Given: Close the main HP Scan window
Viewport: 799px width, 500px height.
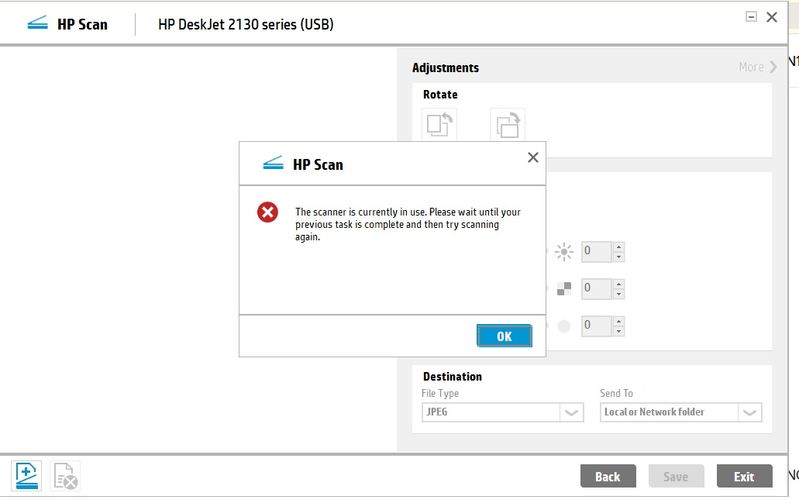Looking at the screenshot, I should (x=771, y=17).
